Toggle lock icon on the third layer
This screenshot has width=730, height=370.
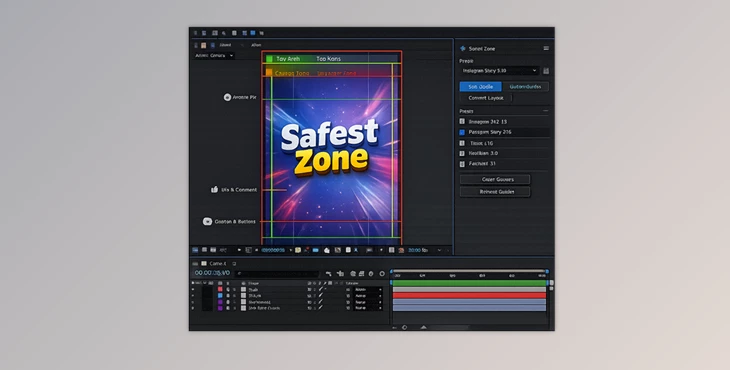click(x=228, y=302)
